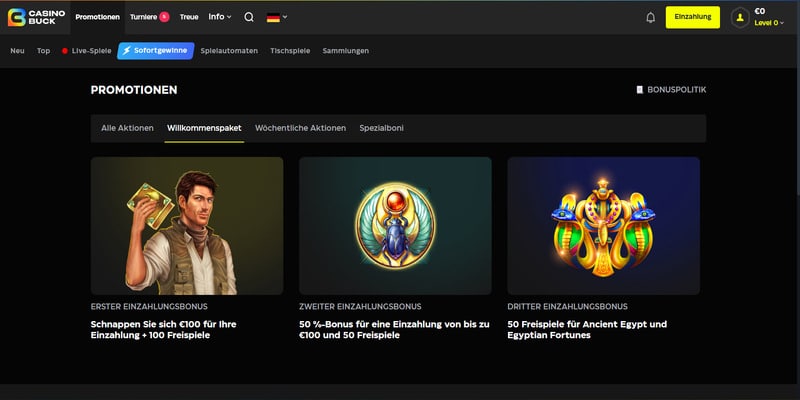800x400 pixels.
Task: Open the scarab second deposit bonus image
Action: tap(395, 226)
